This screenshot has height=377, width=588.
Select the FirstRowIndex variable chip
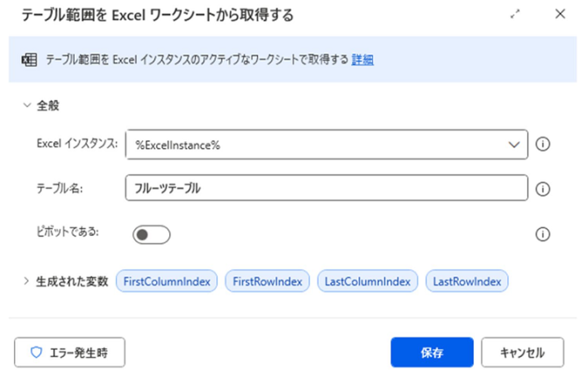[267, 281]
